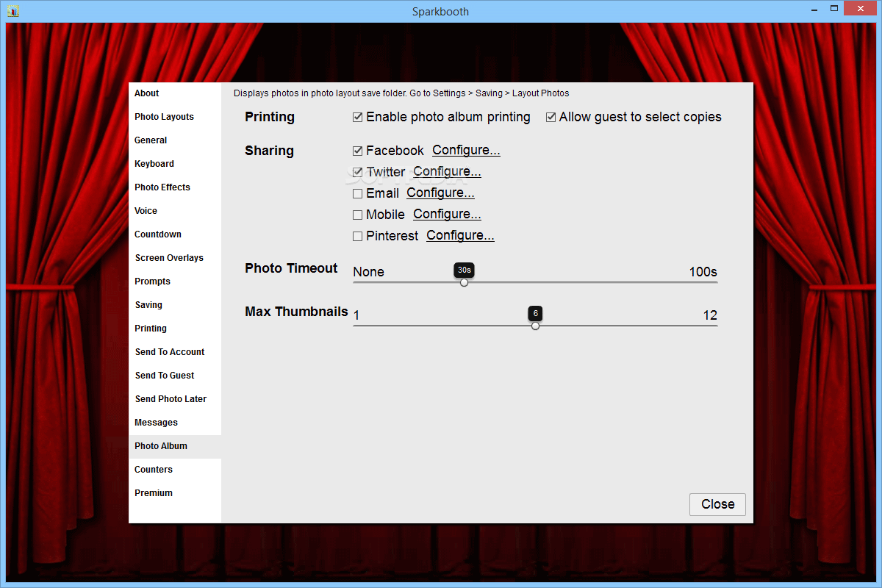
Task: Maximize the Sparkbooth window
Action: [834, 9]
